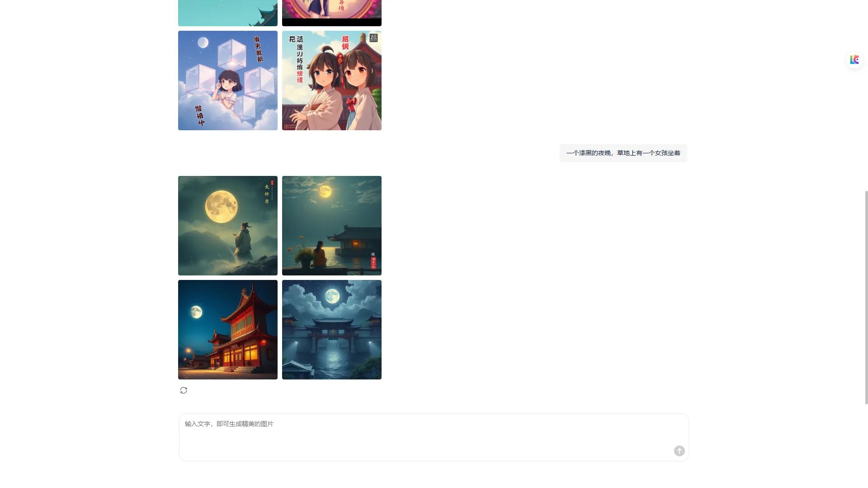Open thumbnail of two anime girls at temple
Image resolution: width=868 pixels, height=488 pixels.
332,81
